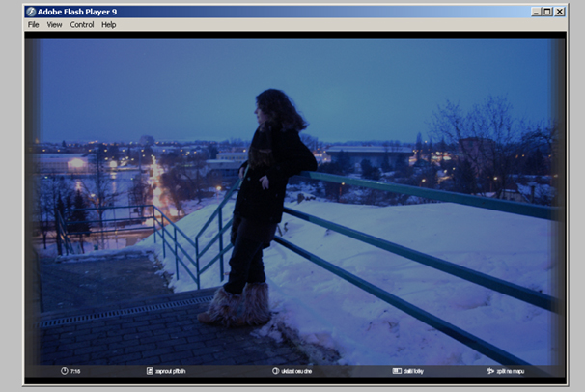Click the icon left of 'zaprout příběh'
Viewport: 585px width, 392px height.
pyautogui.click(x=150, y=371)
